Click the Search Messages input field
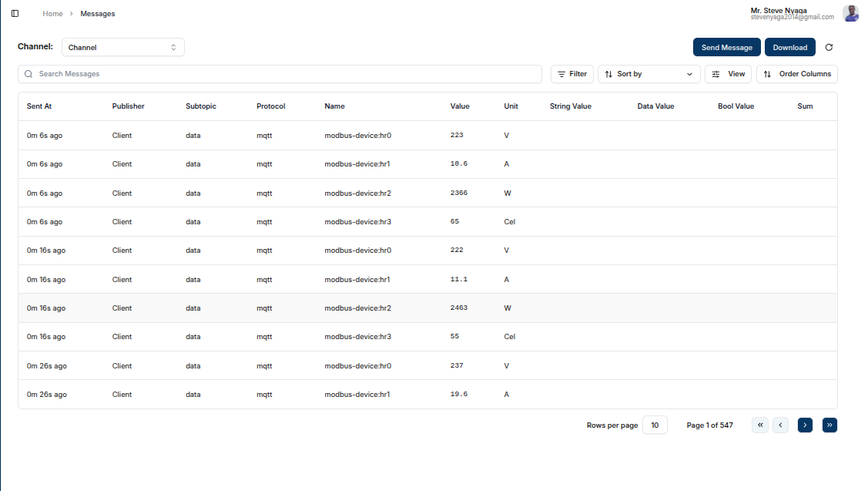 tap(281, 73)
